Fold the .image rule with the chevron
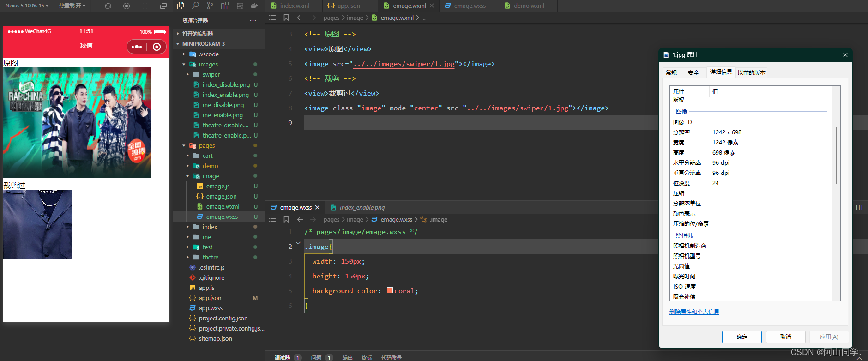 point(298,243)
